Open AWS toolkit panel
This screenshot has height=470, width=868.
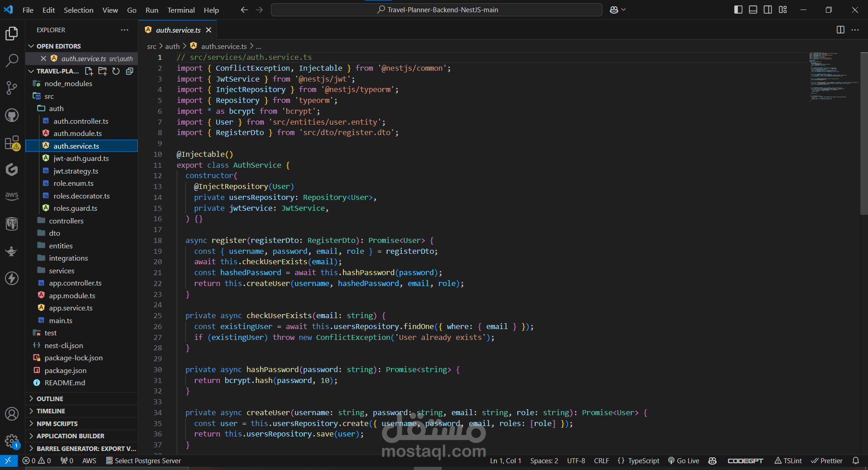(x=12, y=196)
